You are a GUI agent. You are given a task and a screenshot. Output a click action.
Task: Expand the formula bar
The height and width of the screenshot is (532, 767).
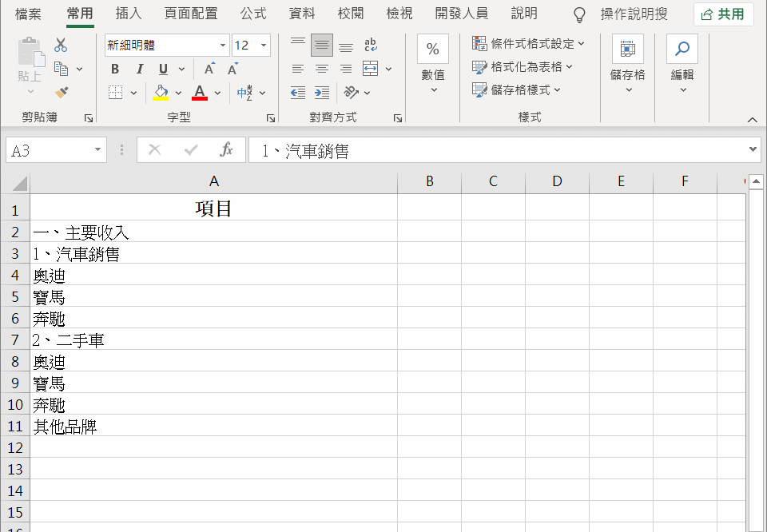point(753,149)
